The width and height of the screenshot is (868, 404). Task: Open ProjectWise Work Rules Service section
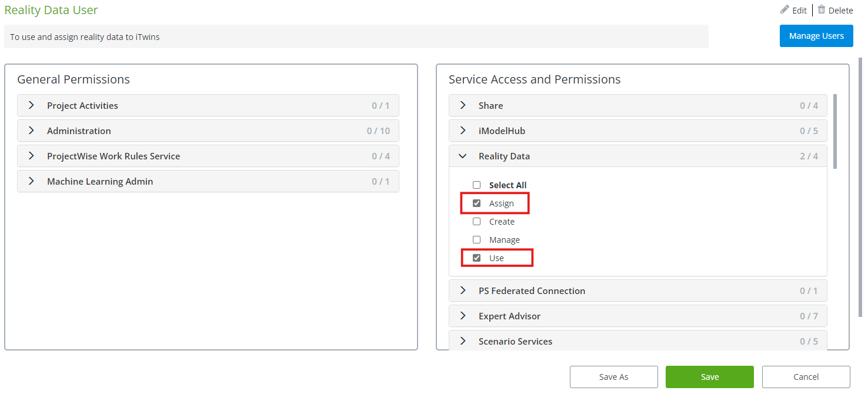pyautogui.click(x=32, y=156)
